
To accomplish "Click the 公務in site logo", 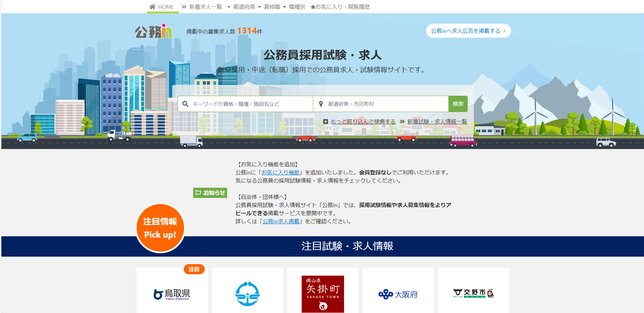I will [154, 32].
